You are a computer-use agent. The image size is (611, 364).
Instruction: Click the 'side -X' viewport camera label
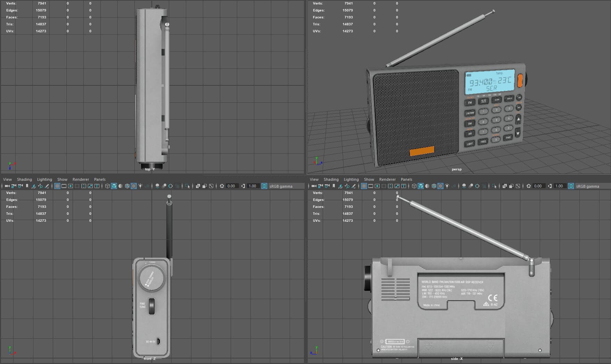(456, 359)
